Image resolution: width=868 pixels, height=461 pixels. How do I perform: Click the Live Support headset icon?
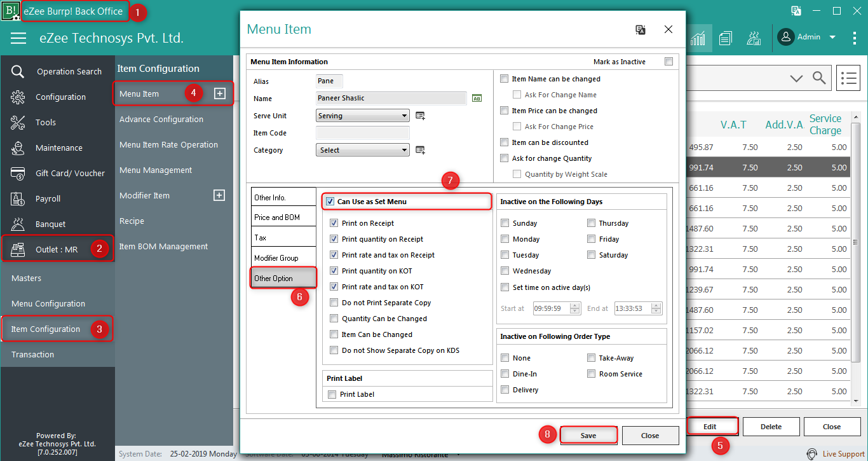pyautogui.click(x=811, y=454)
